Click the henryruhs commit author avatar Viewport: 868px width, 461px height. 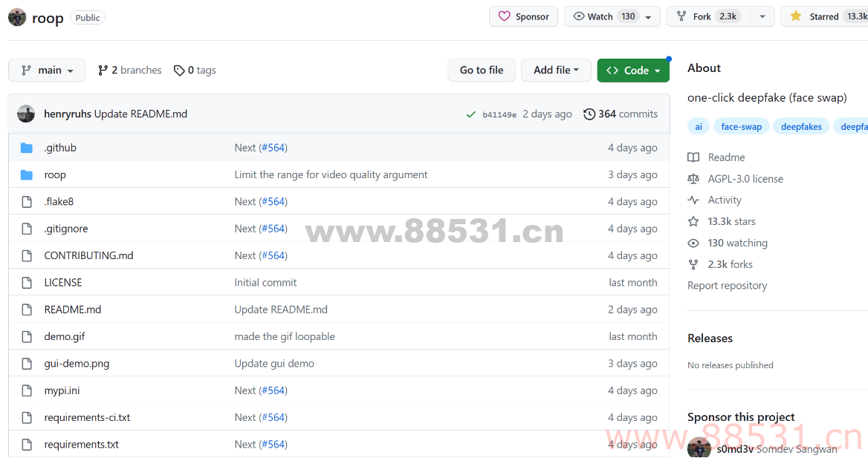click(26, 114)
